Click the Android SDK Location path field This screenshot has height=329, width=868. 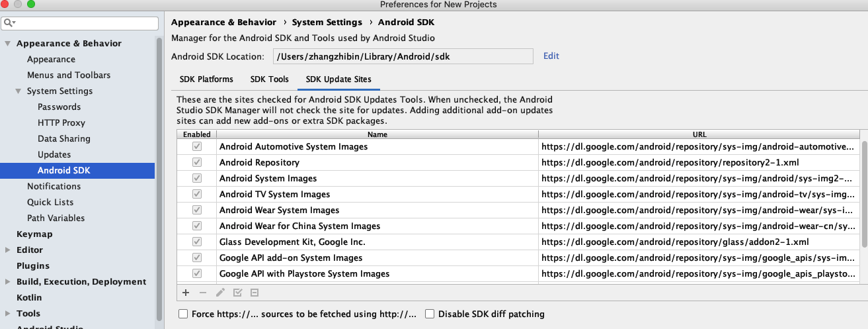(x=403, y=57)
